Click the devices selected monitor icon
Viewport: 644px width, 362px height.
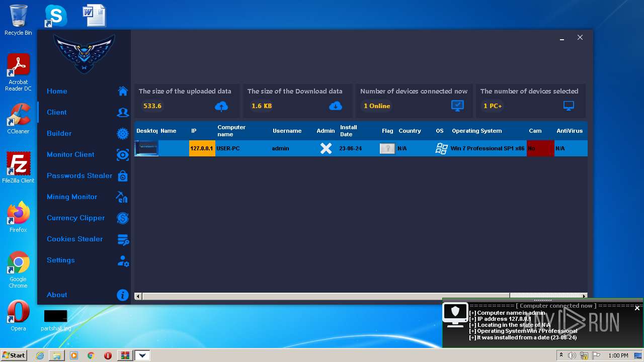[x=569, y=106]
